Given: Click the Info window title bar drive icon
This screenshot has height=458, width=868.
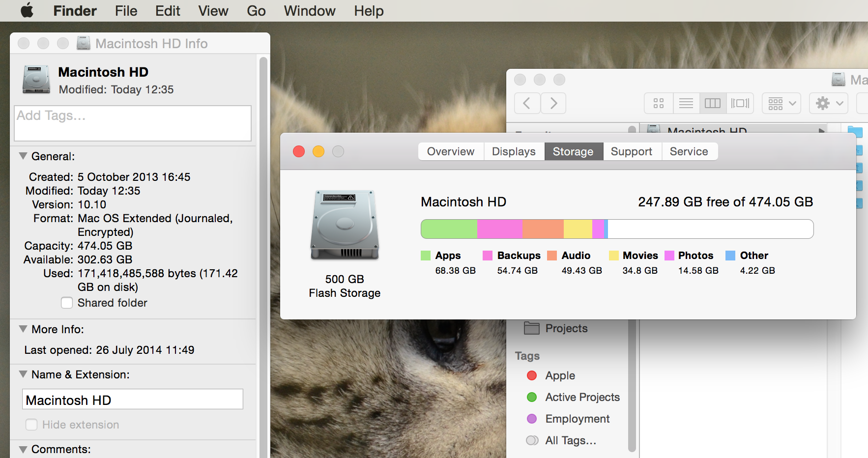Looking at the screenshot, I should [84, 43].
